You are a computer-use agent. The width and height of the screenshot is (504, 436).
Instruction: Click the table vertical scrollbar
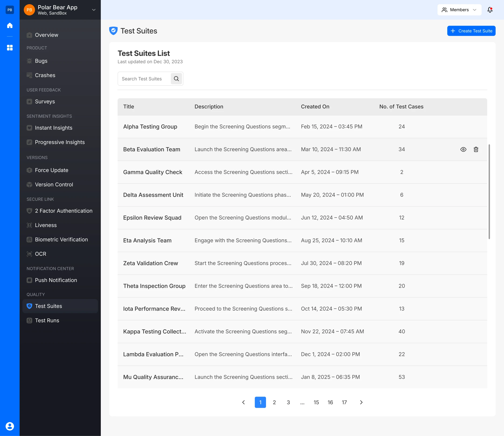(489, 191)
